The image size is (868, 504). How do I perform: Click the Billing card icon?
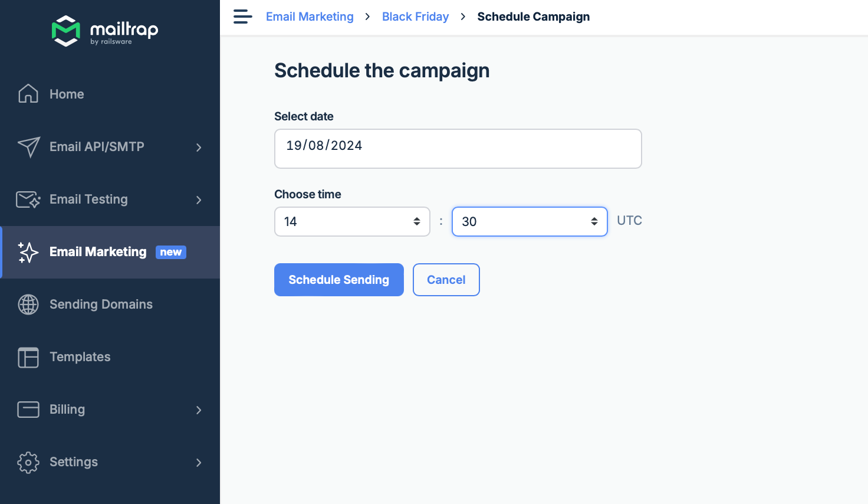[x=28, y=410]
